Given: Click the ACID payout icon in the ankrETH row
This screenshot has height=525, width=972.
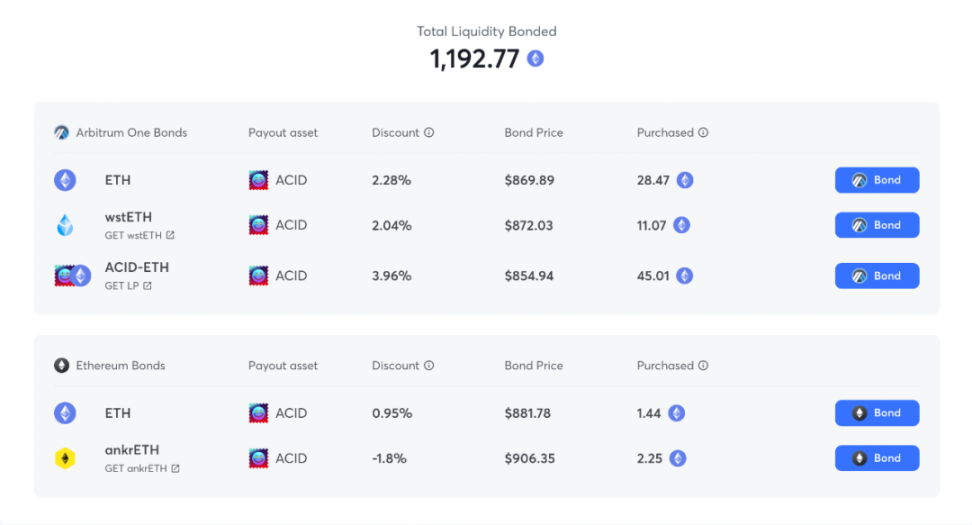Looking at the screenshot, I should (258, 458).
